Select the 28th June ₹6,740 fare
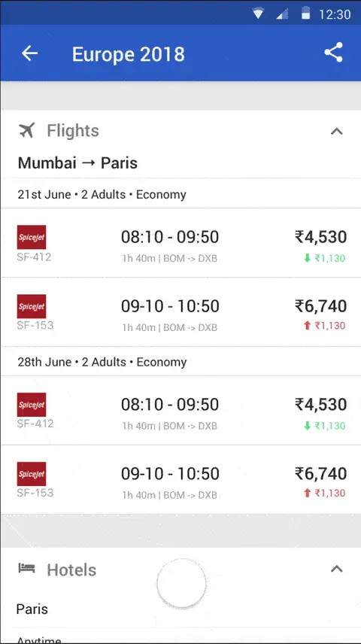The image size is (361, 644). (320, 473)
